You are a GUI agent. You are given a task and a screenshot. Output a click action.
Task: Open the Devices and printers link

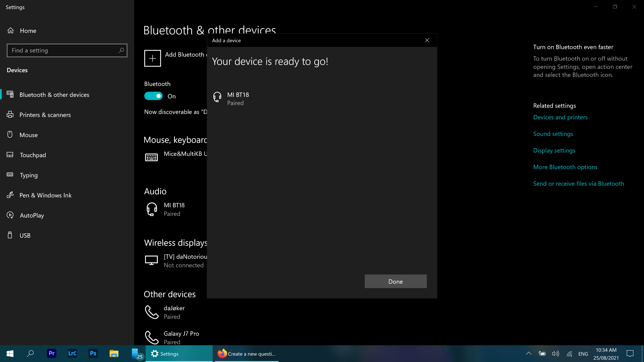(560, 117)
